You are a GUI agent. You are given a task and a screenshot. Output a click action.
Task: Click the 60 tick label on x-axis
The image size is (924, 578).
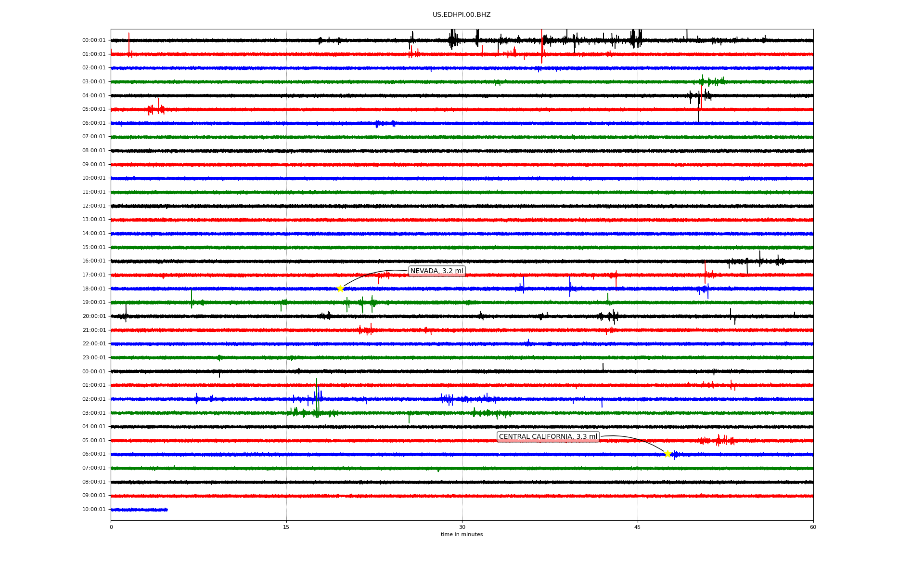[x=813, y=527]
